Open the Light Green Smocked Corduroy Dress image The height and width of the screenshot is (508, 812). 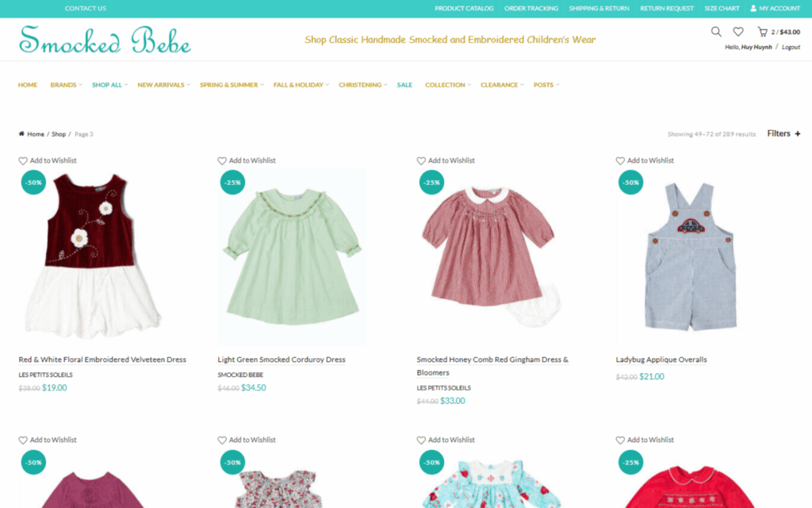click(x=292, y=257)
